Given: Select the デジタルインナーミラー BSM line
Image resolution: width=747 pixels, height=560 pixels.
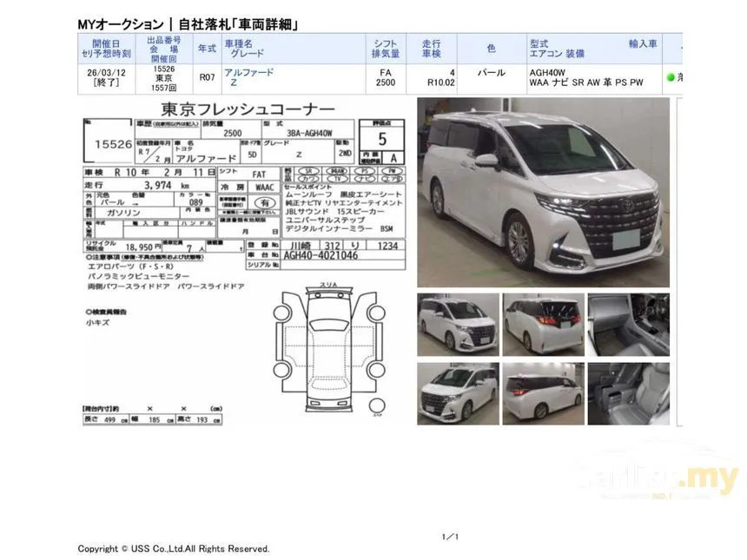Looking at the screenshot, I should click(339, 228).
